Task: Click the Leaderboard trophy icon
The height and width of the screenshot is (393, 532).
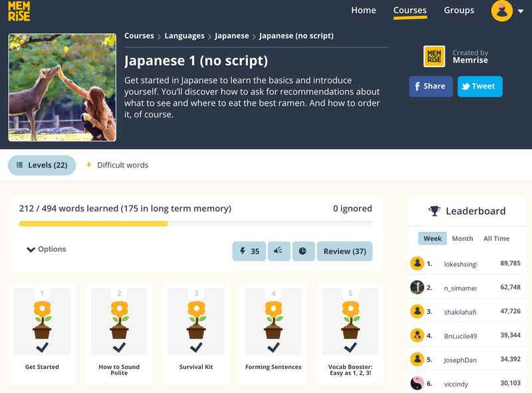Action: tap(434, 211)
